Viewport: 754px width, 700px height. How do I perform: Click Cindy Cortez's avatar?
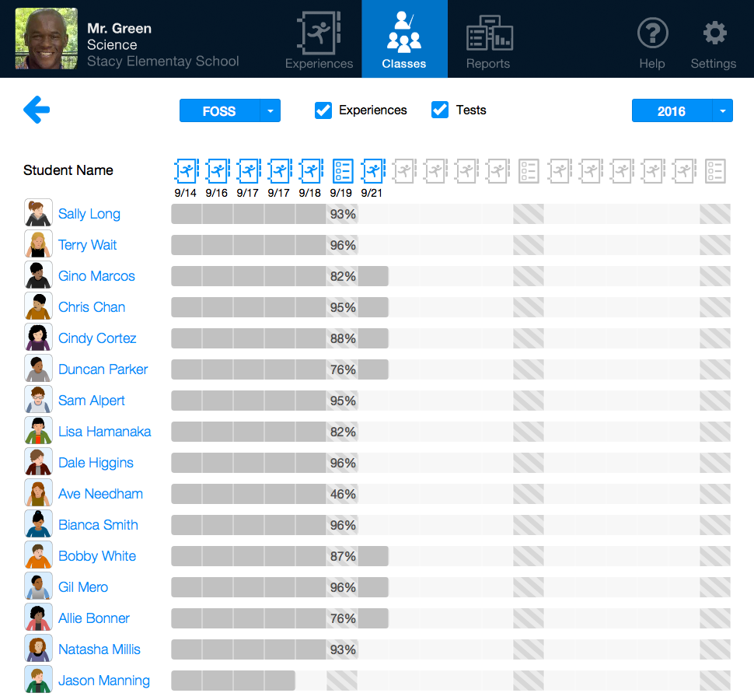pyautogui.click(x=38, y=338)
